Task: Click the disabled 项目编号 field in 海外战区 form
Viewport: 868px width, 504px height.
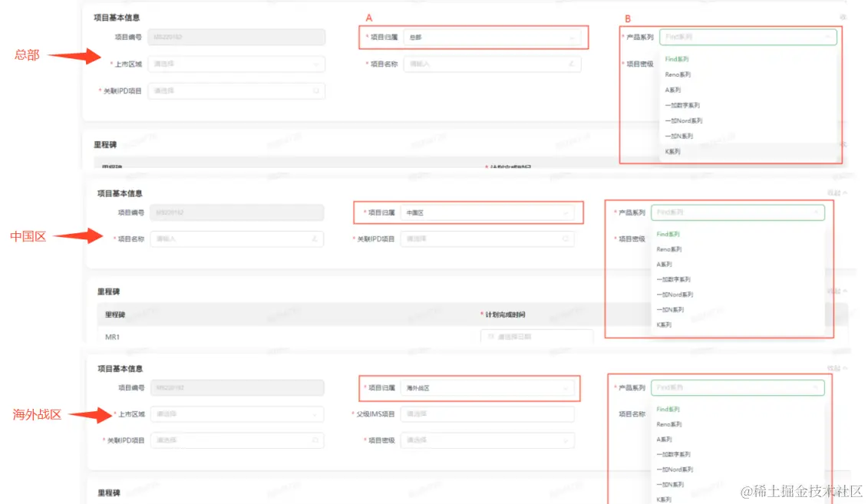Action: point(237,388)
